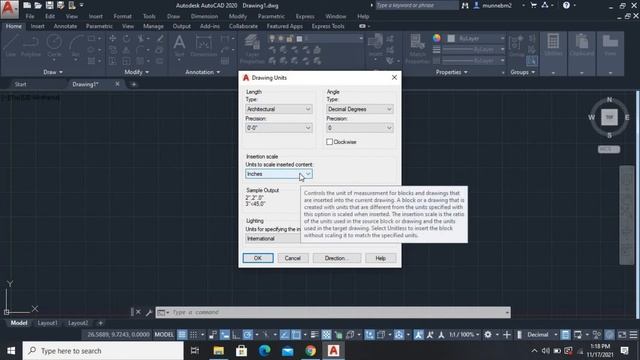Click the Match Properties tool
This screenshot has height=360, width=640.
point(417,49)
